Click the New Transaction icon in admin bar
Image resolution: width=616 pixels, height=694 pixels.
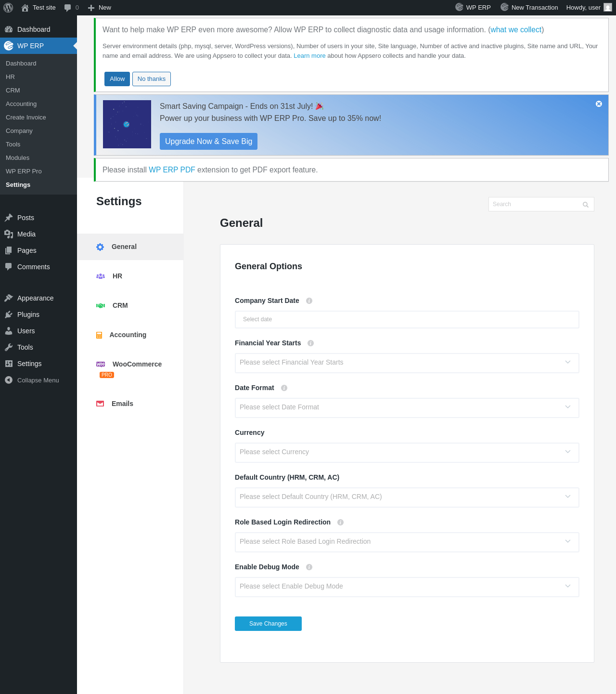click(504, 7)
